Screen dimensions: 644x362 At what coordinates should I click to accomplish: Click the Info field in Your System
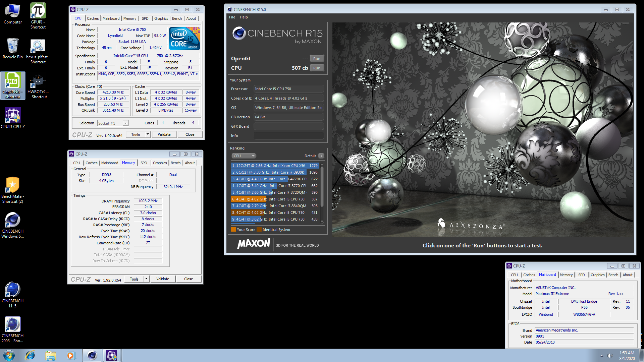click(x=289, y=136)
